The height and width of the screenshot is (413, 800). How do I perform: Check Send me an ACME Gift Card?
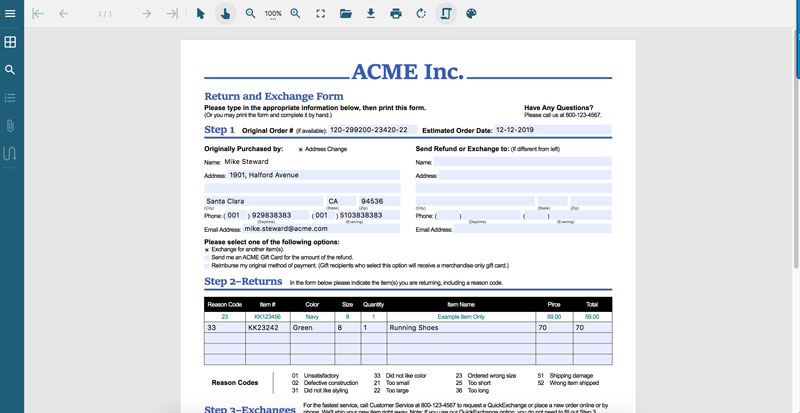(x=207, y=258)
